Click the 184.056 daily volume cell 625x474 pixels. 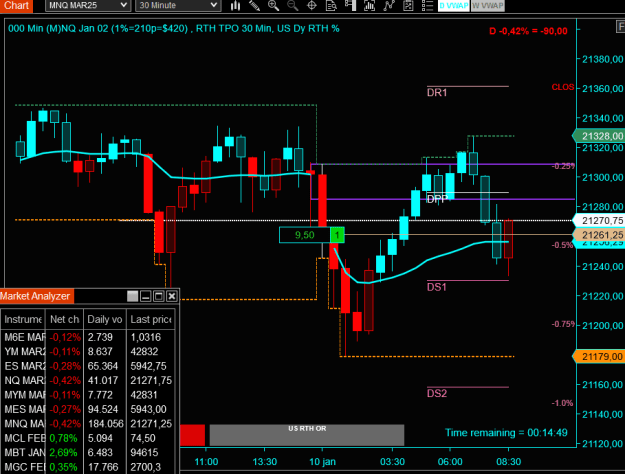(x=105, y=424)
